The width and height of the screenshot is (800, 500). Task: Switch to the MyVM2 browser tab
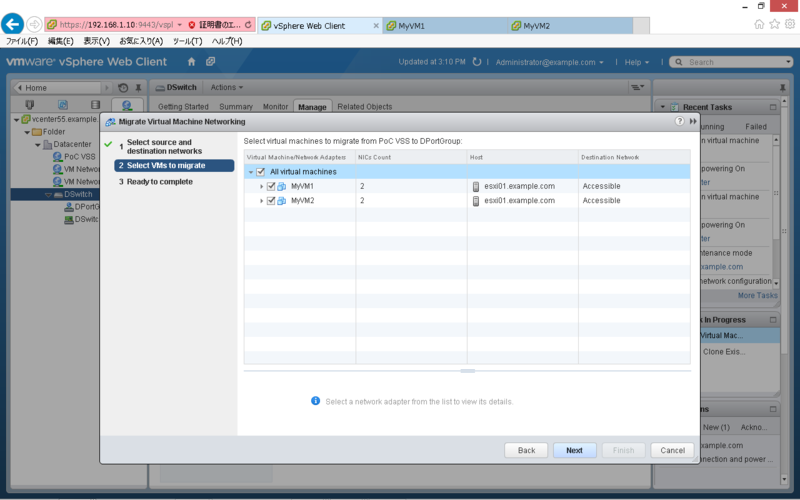tap(571, 26)
